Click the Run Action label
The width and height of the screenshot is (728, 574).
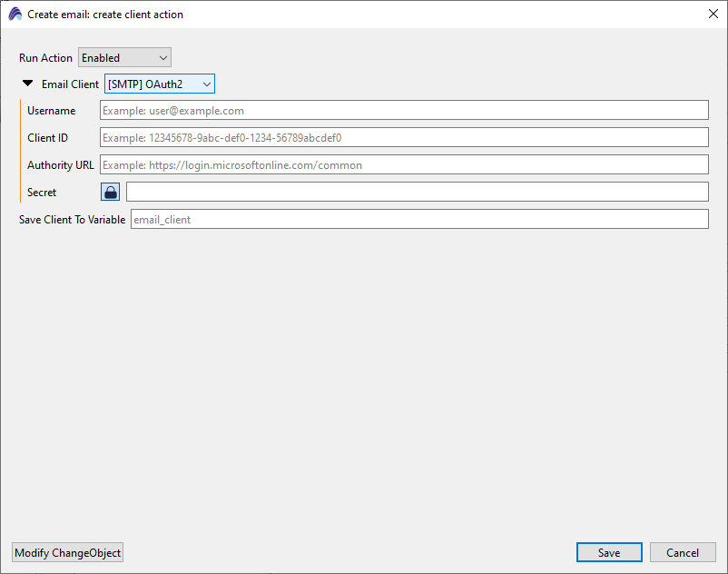(x=45, y=58)
